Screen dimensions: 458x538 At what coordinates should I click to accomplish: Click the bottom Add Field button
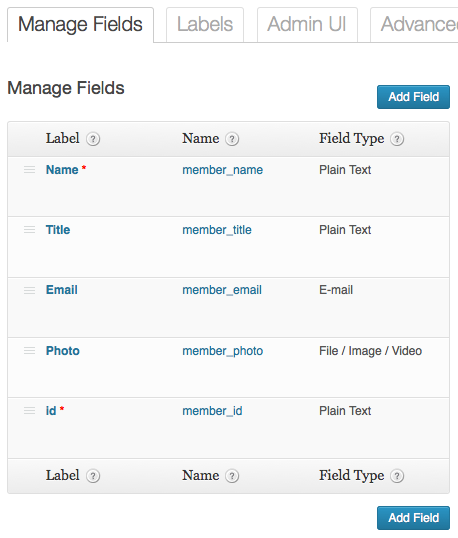pos(413,518)
